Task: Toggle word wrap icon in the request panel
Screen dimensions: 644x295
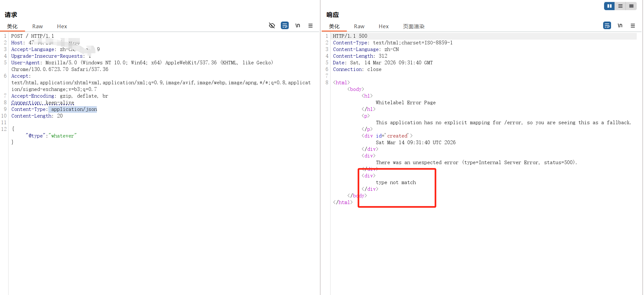Action: pos(285,26)
